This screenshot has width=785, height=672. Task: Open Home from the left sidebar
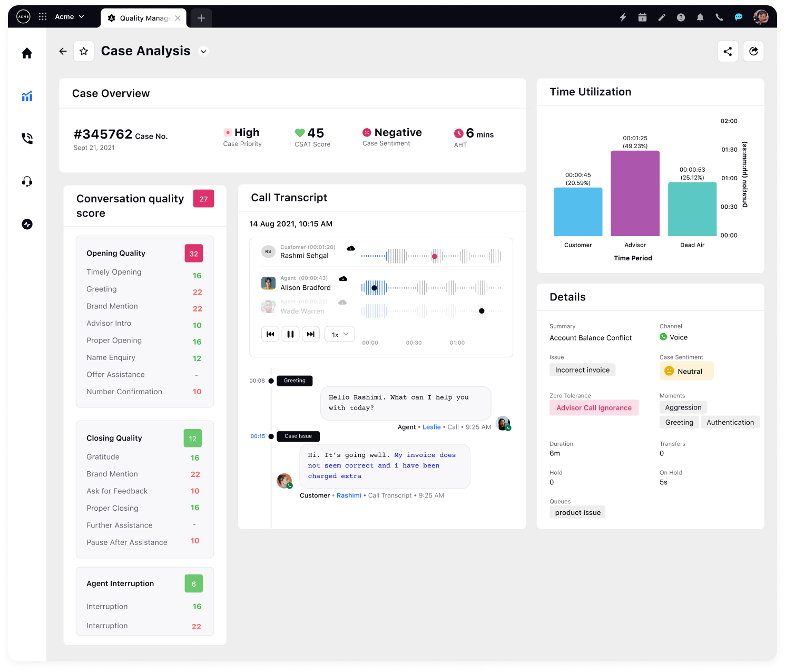click(x=27, y=53)
